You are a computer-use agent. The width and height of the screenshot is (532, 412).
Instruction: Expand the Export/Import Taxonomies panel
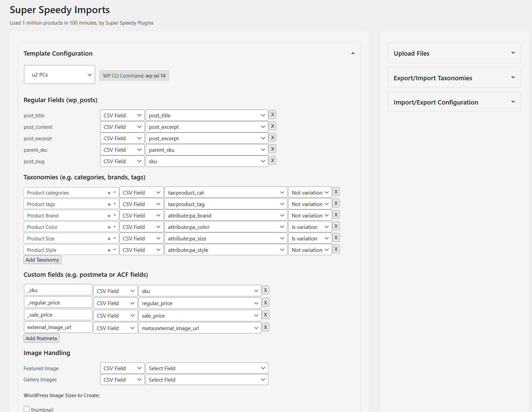click(x=513, y=78)
